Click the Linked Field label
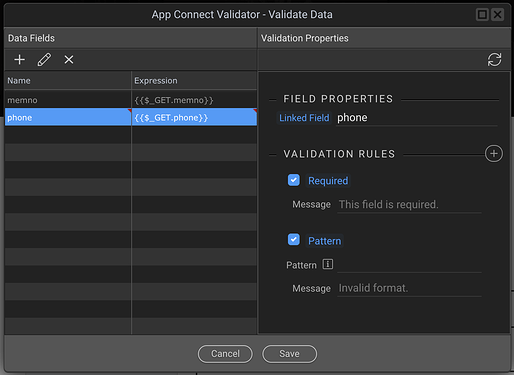Image resolution: width=514 pixels, height=375 pixels. [304, 118]
